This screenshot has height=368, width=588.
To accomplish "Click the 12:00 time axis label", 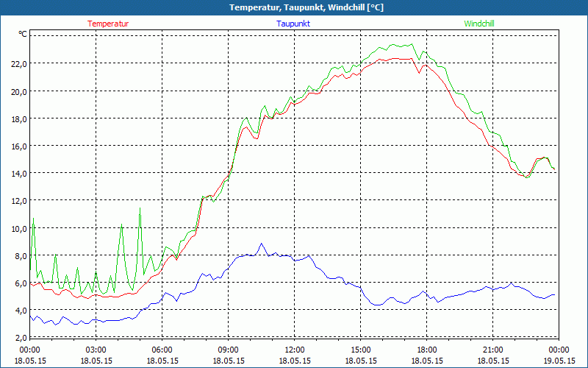I will [295, 350].
